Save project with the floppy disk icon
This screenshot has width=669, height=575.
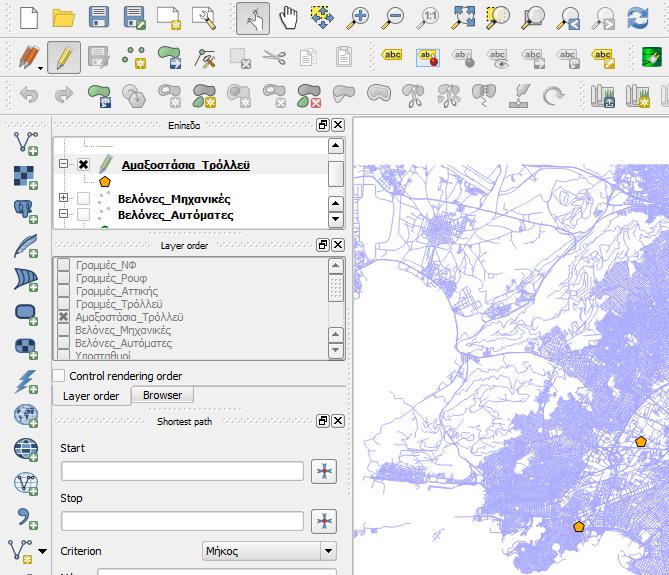[99, 18]
